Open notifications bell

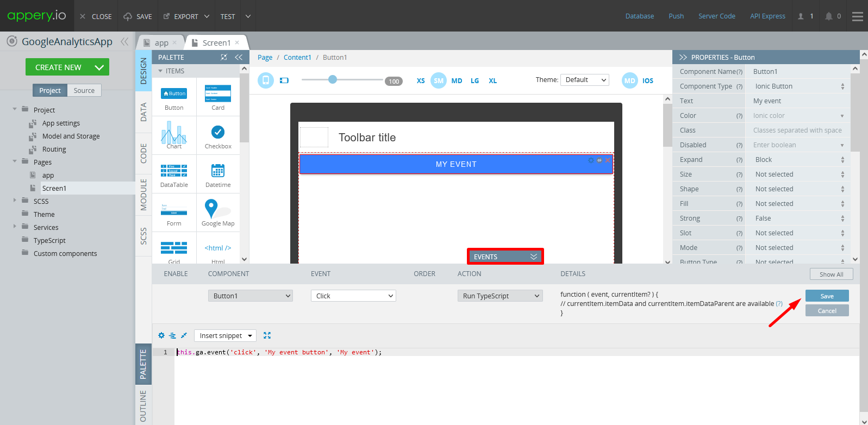829,16
